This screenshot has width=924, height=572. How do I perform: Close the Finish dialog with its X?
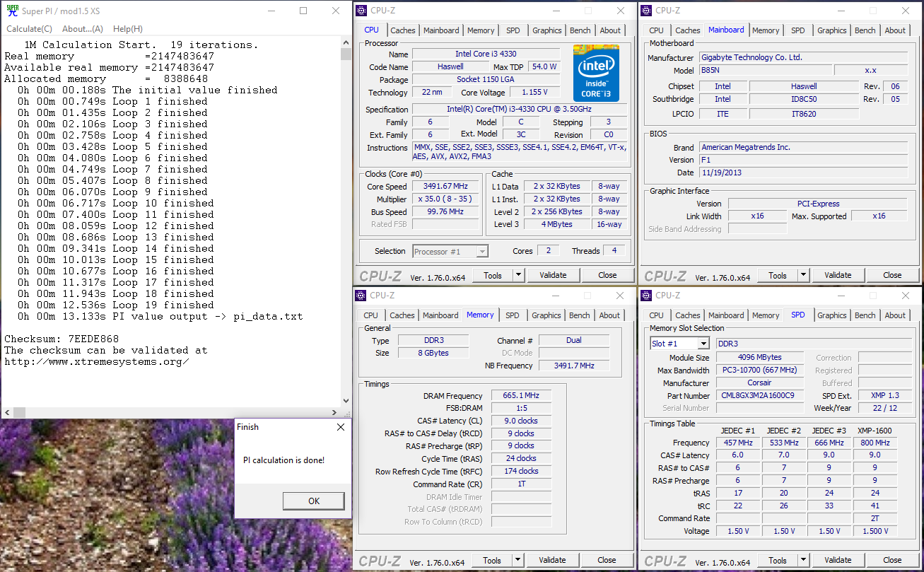coord(341,427)
